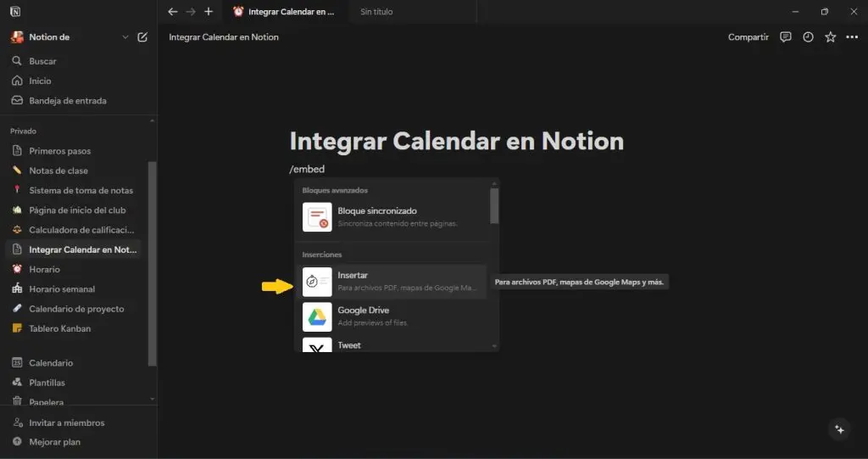Click the Inicio home icon

pos(17,81)
